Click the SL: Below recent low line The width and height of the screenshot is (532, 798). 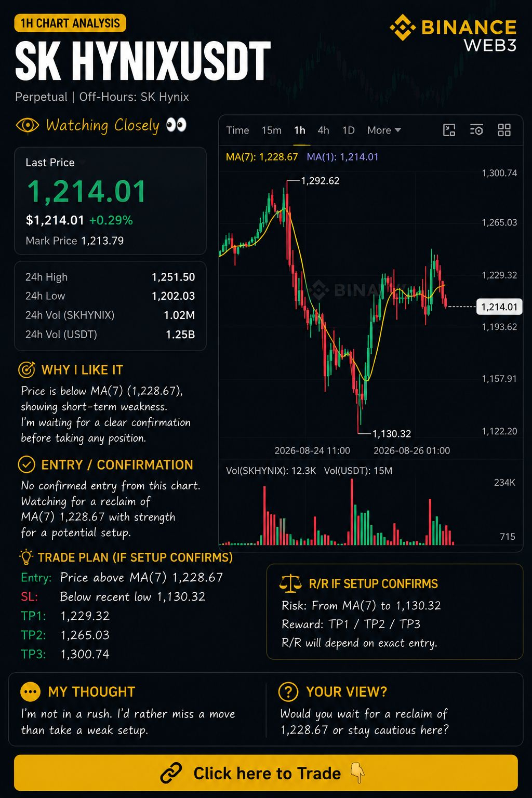tap(113, 597)
